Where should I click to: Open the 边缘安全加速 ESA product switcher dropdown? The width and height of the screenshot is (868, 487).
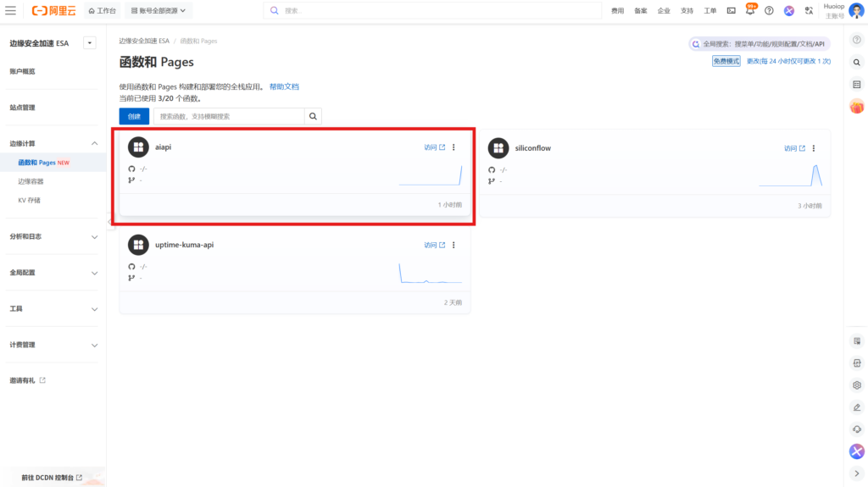[x=89, y=43]
